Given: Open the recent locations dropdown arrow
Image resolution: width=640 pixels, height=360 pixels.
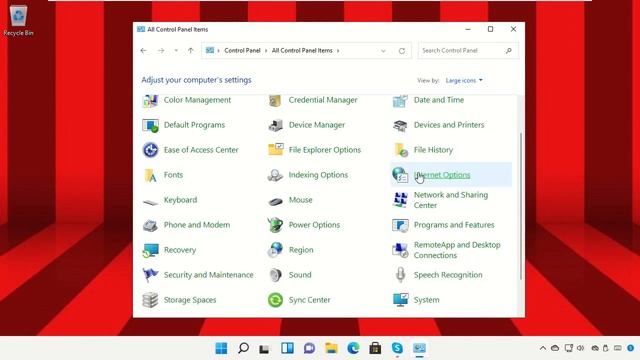Looking at the screenshot, I should tap(176, 51).
